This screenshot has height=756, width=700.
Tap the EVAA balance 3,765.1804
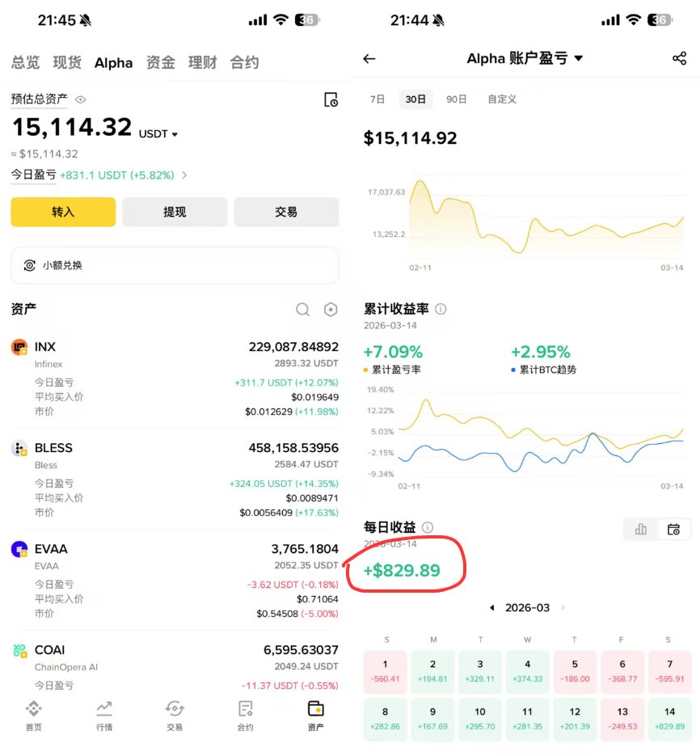coord(305,549)
